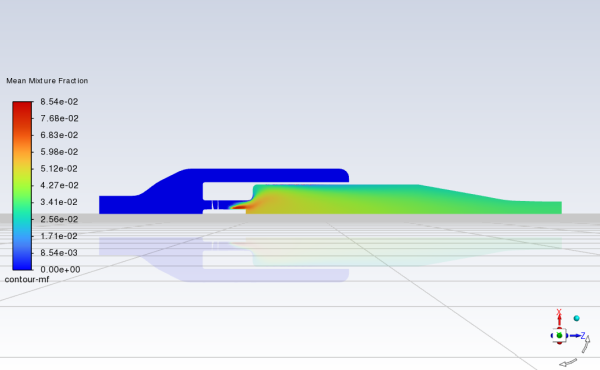Click the white recessed cavity inside the blue region
The image size is (600, 370).
[227, 191]
